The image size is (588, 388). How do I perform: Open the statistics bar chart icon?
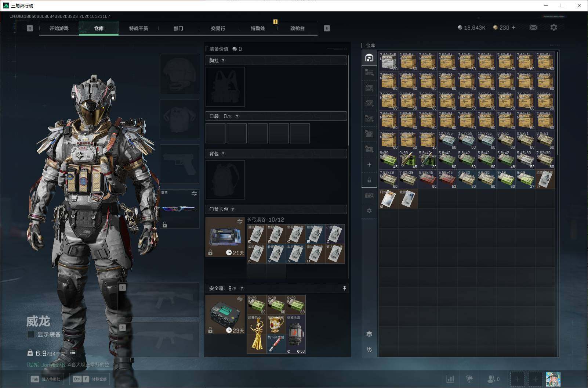pyautogui.click(x=450, y=379)
